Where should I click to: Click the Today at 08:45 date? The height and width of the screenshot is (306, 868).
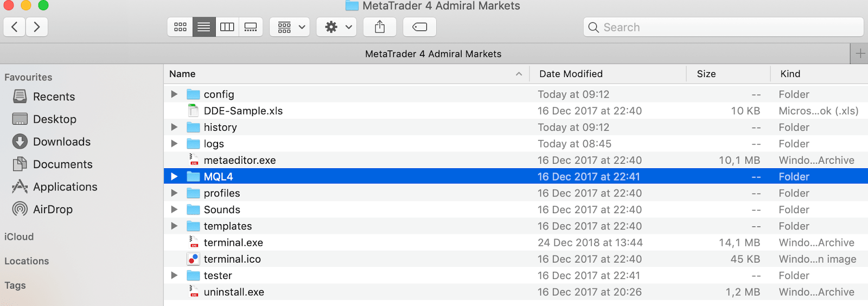575,144
